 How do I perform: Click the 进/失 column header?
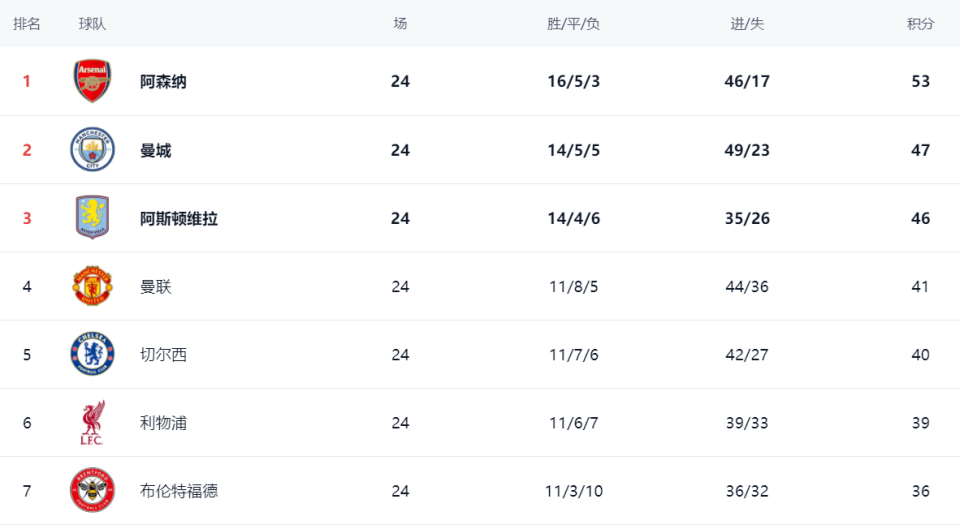[x=747, y=24]
